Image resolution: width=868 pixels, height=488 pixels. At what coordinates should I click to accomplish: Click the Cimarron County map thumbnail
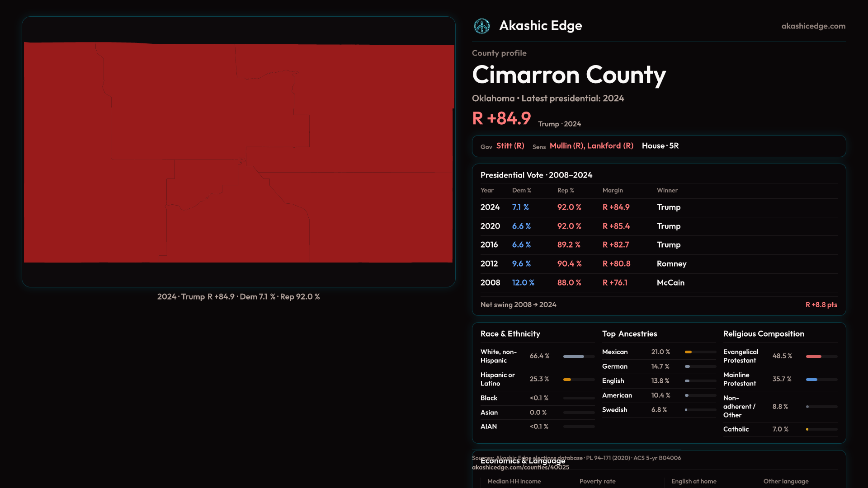[239, 152]
